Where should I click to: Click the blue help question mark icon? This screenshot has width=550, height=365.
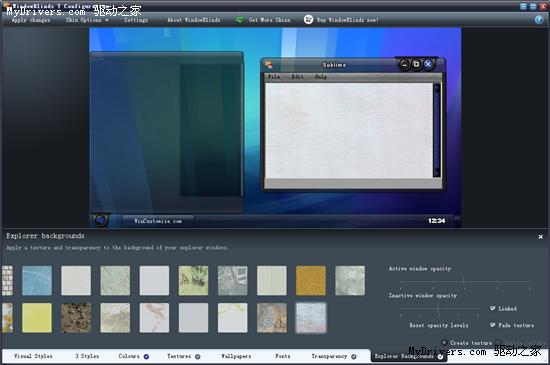tap(539, 20)
